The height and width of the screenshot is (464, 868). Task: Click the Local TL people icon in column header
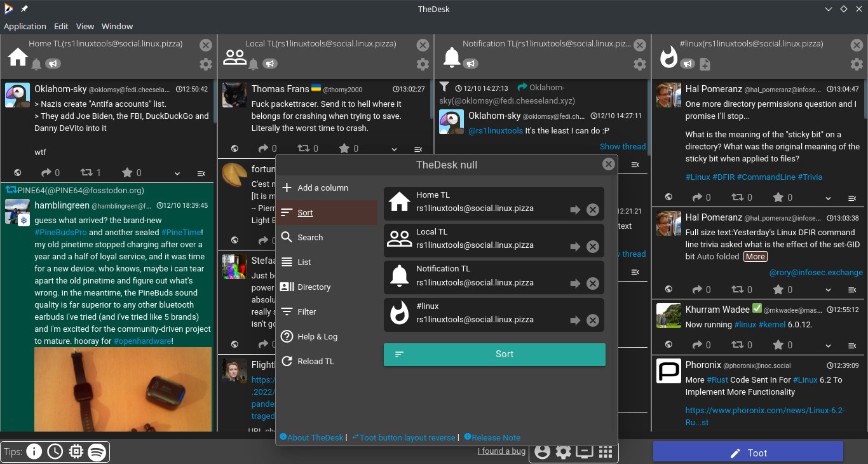click(235, 57)
